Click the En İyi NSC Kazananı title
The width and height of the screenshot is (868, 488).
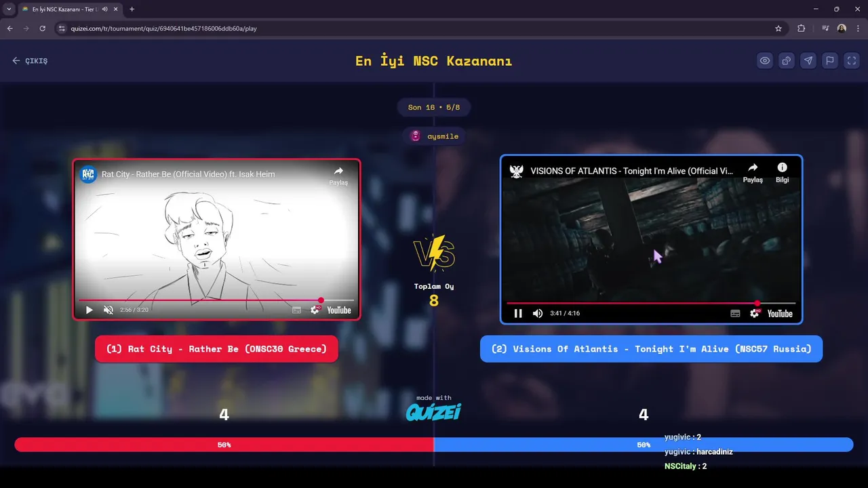click(x=434, y=61)
